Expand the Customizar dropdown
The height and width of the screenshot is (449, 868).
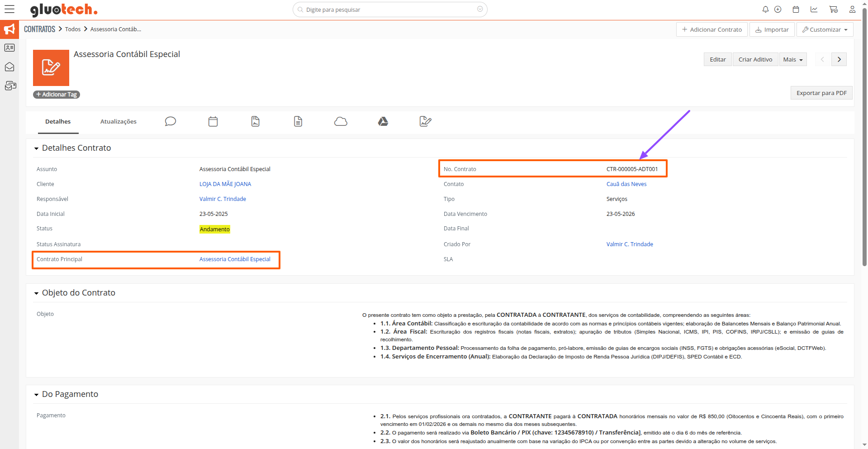(825, 29)
